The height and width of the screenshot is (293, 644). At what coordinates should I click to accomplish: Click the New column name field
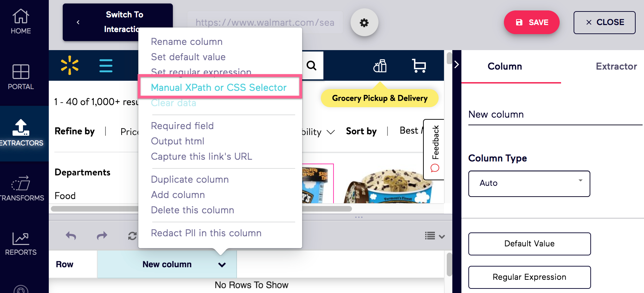(555, 114)
